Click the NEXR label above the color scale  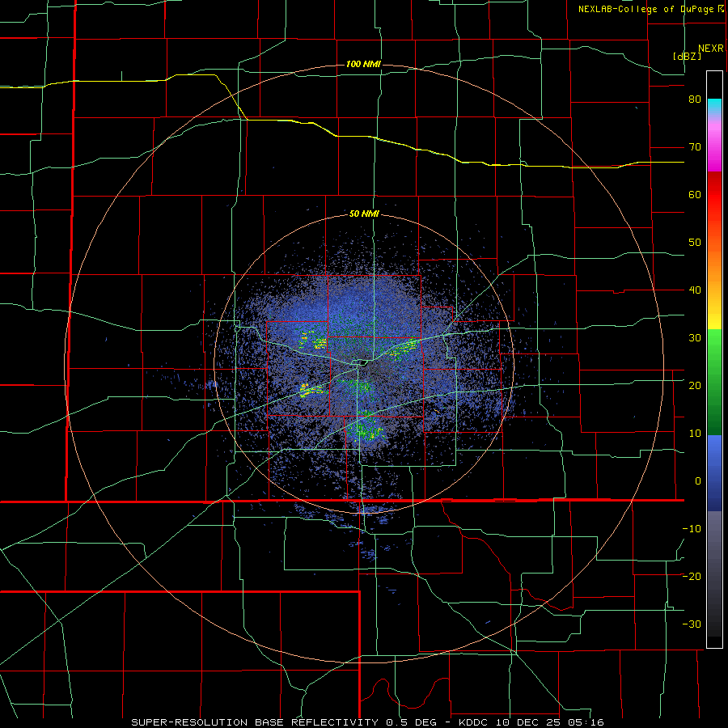[x=711, y=49]
